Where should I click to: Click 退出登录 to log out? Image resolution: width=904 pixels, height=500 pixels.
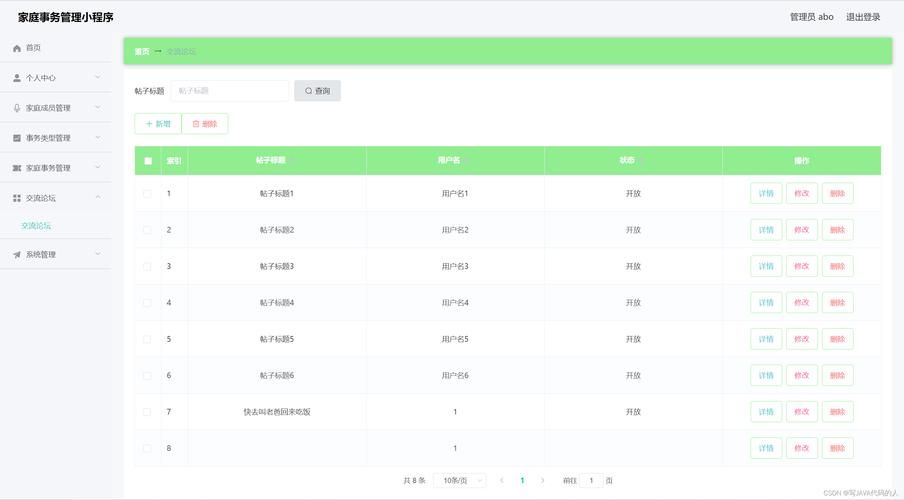(863, 17)
